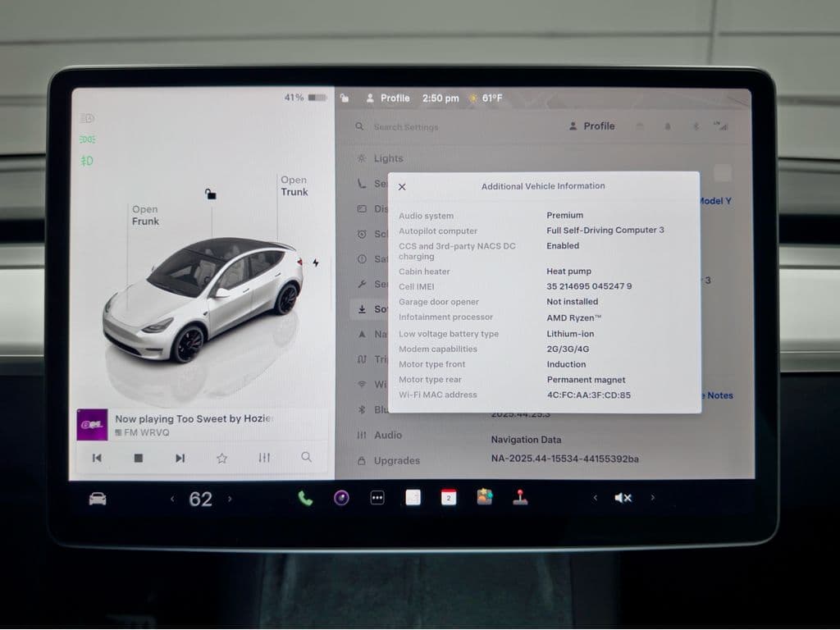The image size is (840, 630).
Task: Tap the white Model Y car image
Action: tap(203, 300)
